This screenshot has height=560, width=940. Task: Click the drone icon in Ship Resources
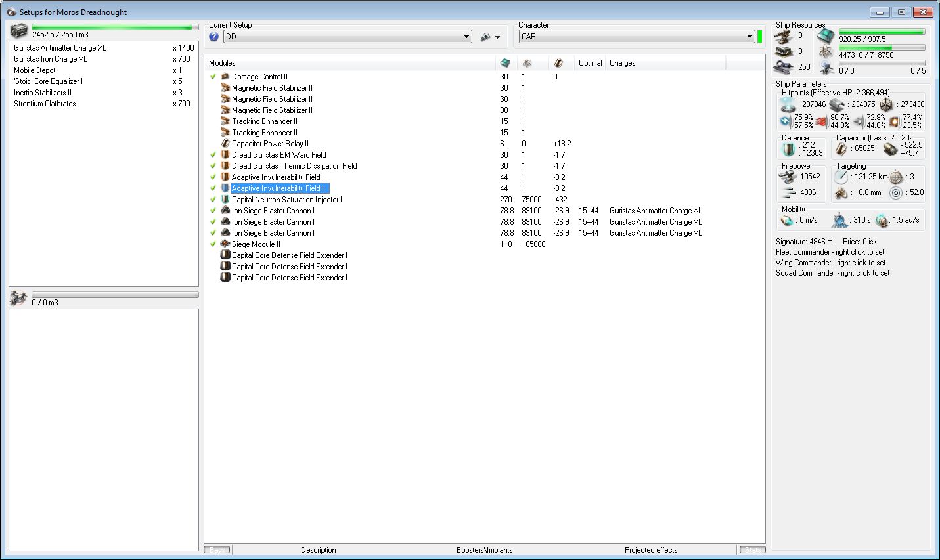click(x=826, y=68)
